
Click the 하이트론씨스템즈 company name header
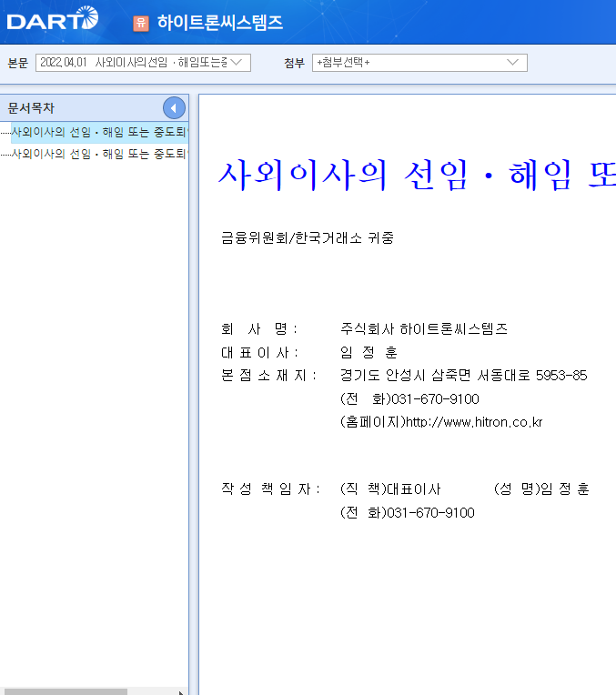(220, 23)
